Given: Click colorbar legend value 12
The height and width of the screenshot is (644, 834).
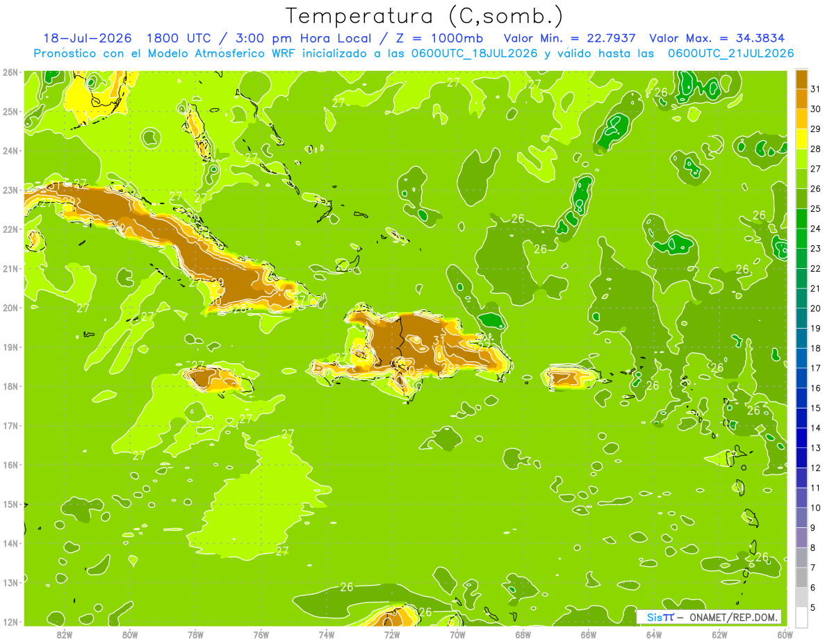Looking at the screenshot, I should pyautogui.click(x=816, y=468).
